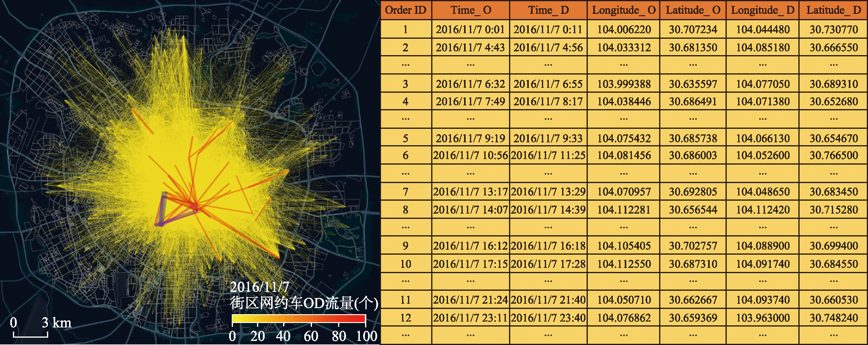
Task: Click the value 104.112281
Action: click(624, 210)
